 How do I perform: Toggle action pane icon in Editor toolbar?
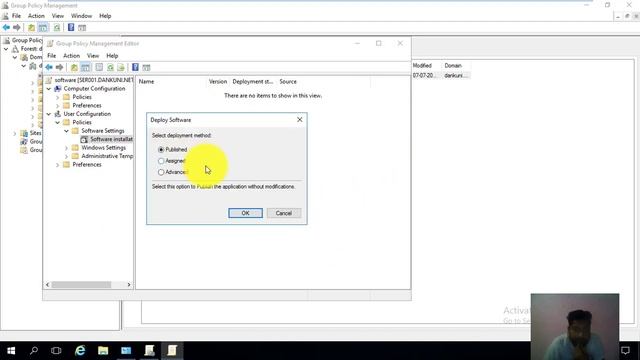147,67
